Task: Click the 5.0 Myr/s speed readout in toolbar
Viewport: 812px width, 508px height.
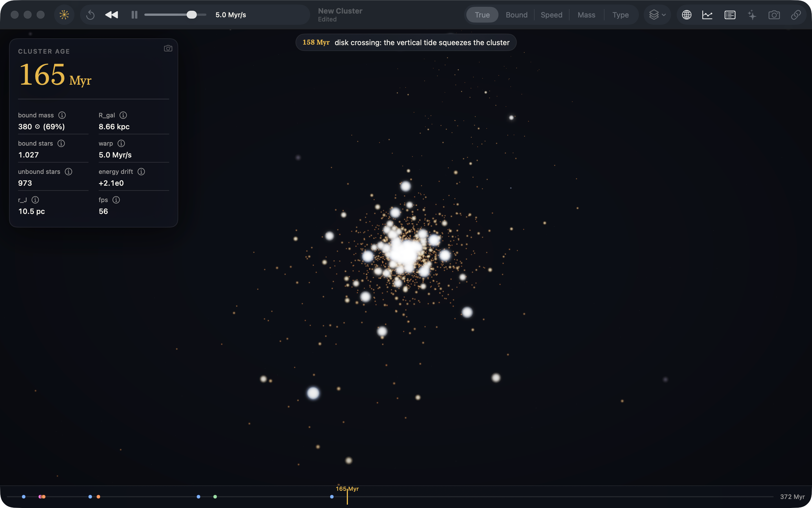Action: [231, 15]
